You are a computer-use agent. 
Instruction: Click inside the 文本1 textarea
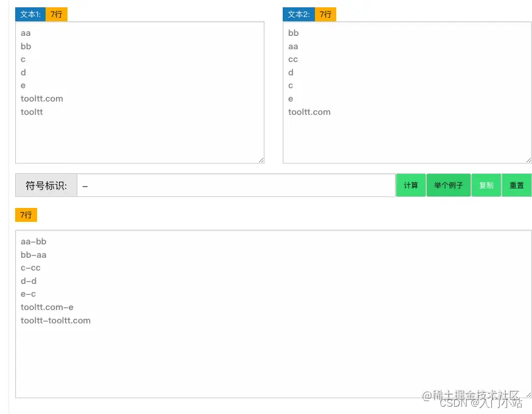pyautogui.click(x=140, y=92)
